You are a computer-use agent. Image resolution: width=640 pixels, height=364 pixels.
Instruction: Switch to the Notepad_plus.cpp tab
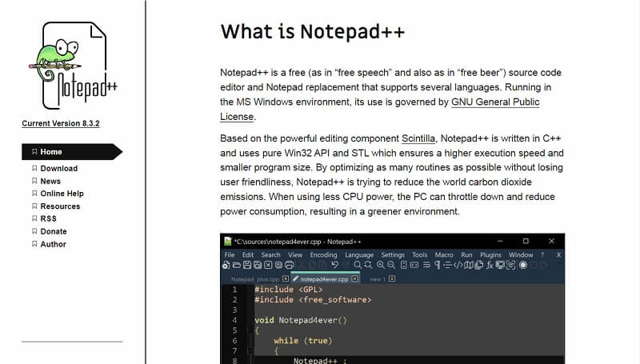255,279
